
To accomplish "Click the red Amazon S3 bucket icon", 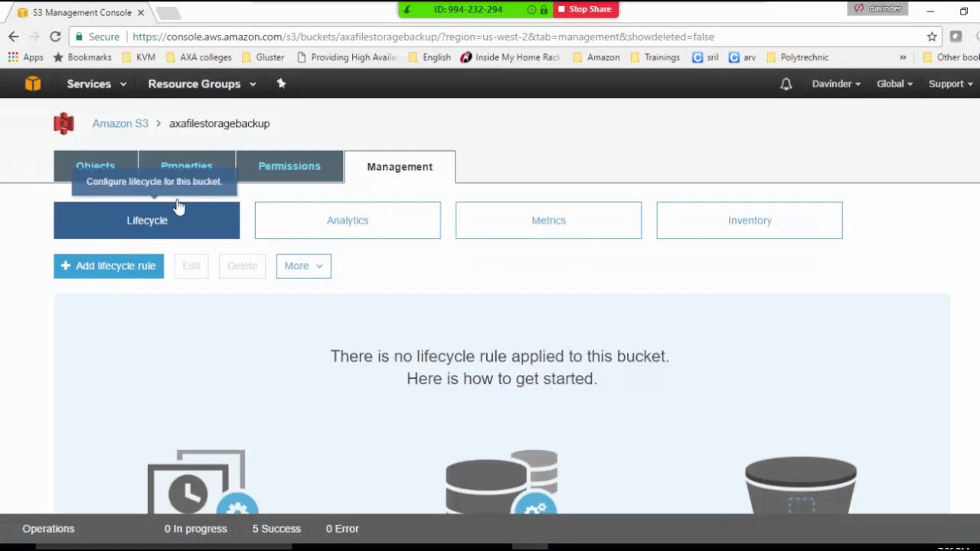I will pos(64,123).
